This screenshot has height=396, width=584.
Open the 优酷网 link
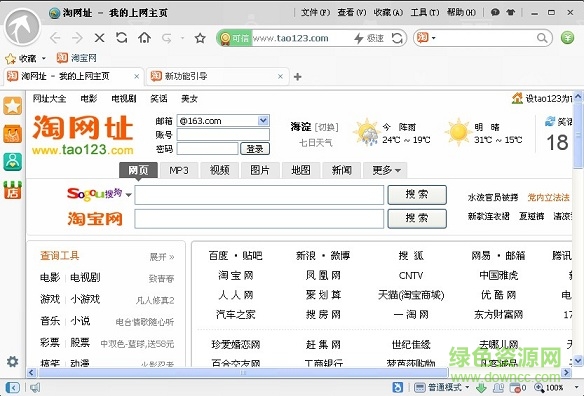click(498, 295)
